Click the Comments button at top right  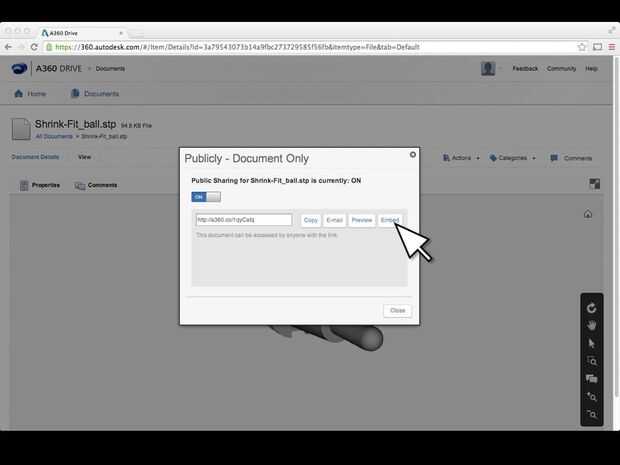pyautogui.click(x=571, y=158)
